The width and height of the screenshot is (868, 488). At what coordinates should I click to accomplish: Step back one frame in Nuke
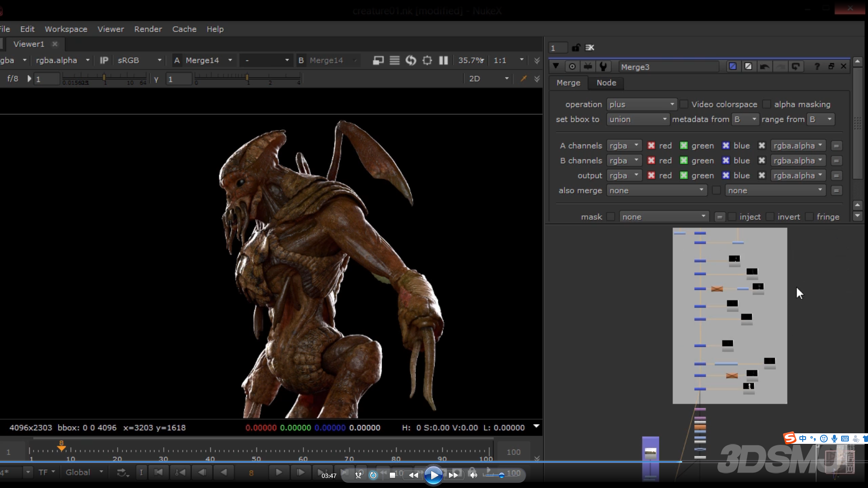tap(202, 473)
